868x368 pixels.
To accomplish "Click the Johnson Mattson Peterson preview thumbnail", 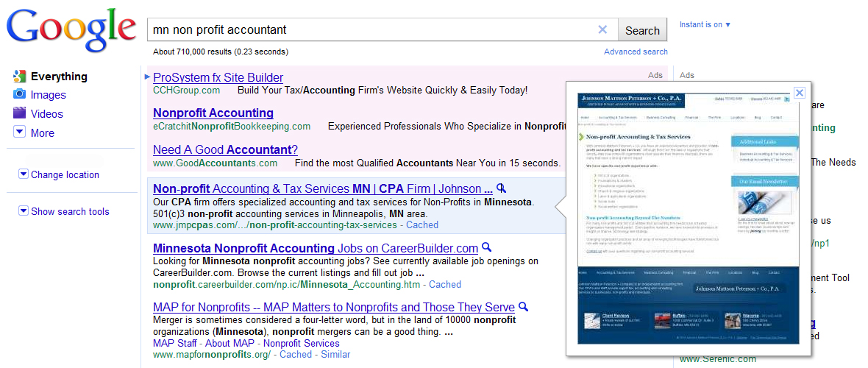I will 688,219.
